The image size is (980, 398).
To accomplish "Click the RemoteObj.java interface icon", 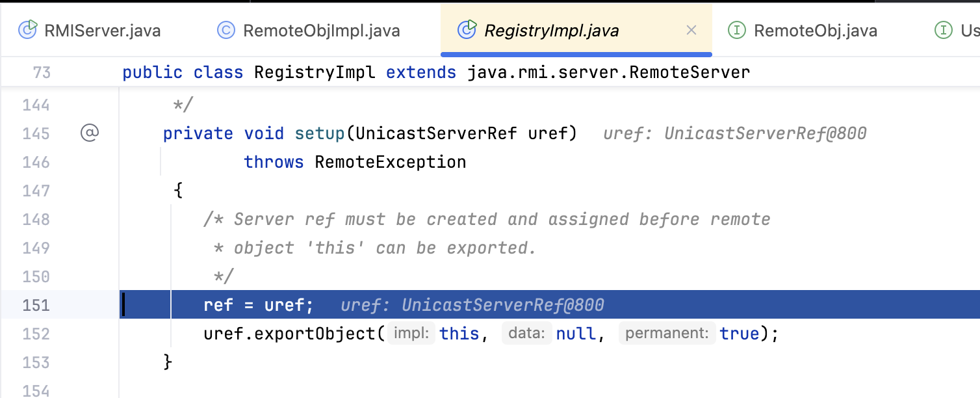I will pos(736,31).
